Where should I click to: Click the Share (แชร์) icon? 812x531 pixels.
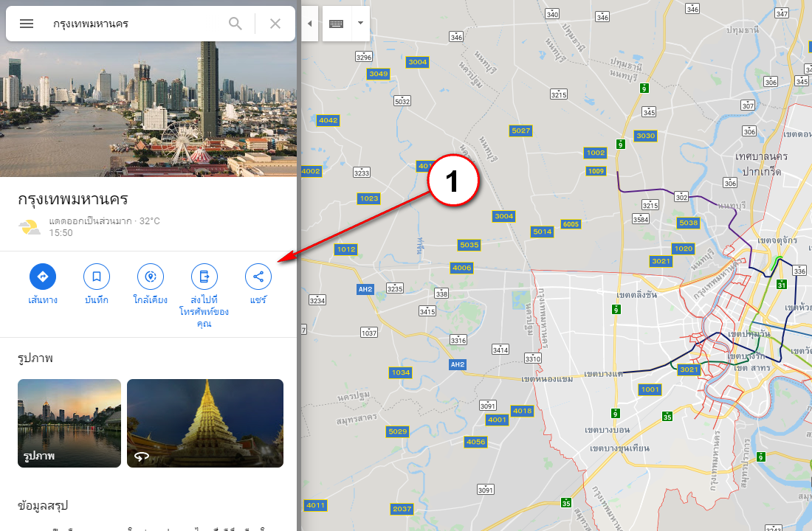258,277
